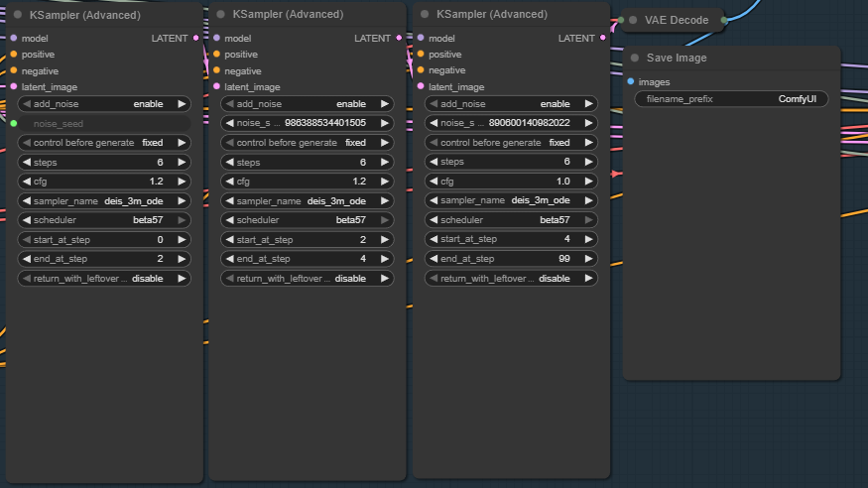868x488 pixels.
Task: Click the right arrow on start_at_step 0
Action: pyautogui.click(x=181, y=240)
